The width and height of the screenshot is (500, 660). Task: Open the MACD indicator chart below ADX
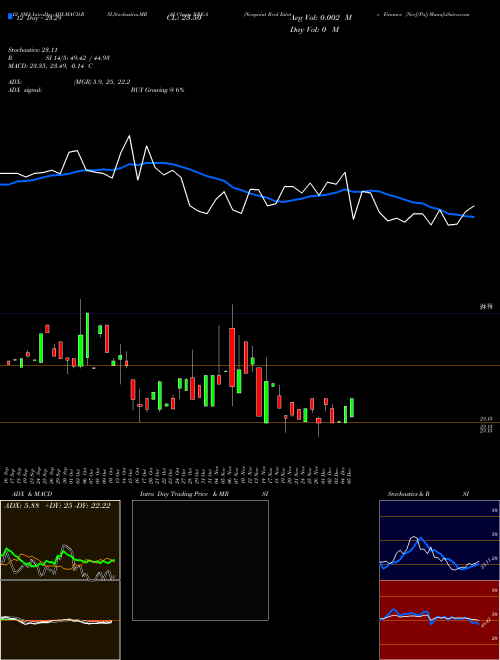[60, 620]
